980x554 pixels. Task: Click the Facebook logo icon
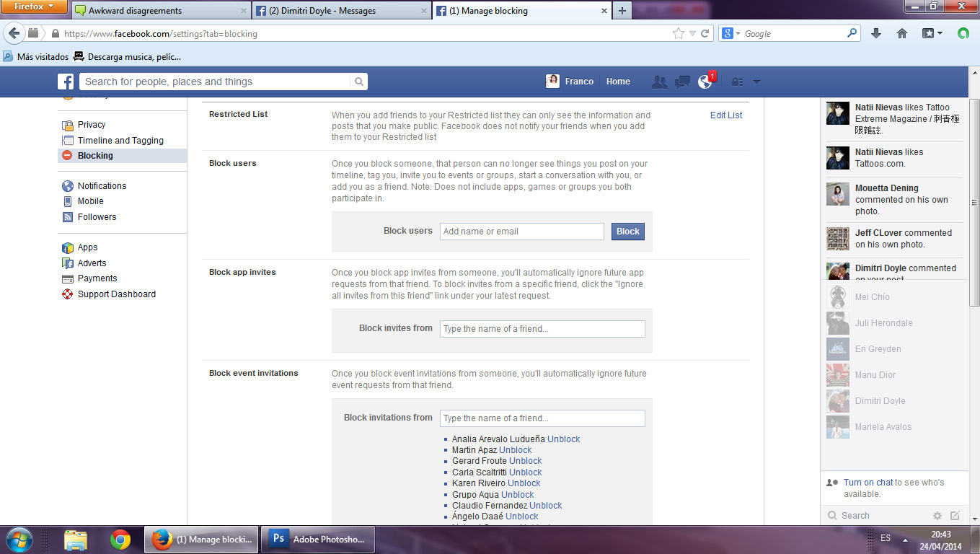coord(66,82)
